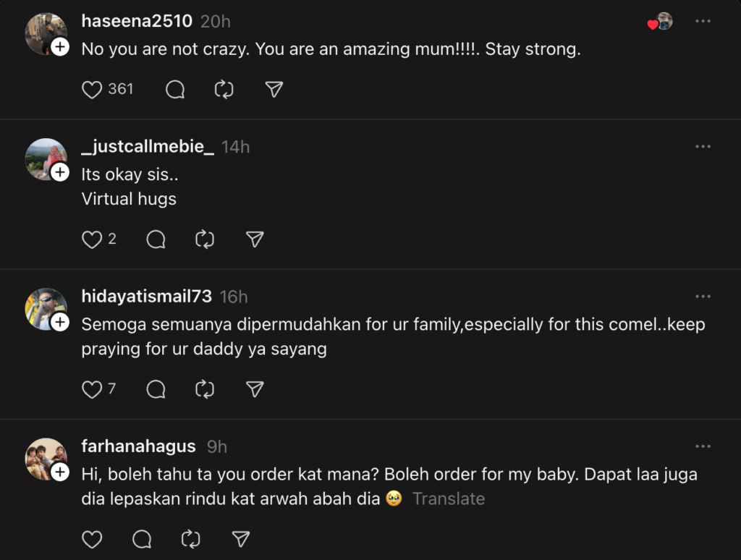Screen dimensions: 741x560
Task: Reply to farhanahagus's comment
Action: coord(143,539)
